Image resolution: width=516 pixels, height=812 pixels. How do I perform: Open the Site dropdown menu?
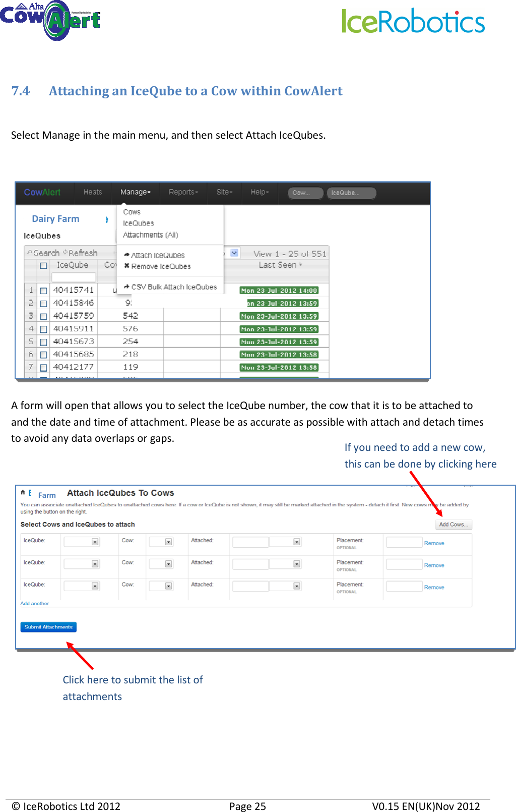point(224,192)
